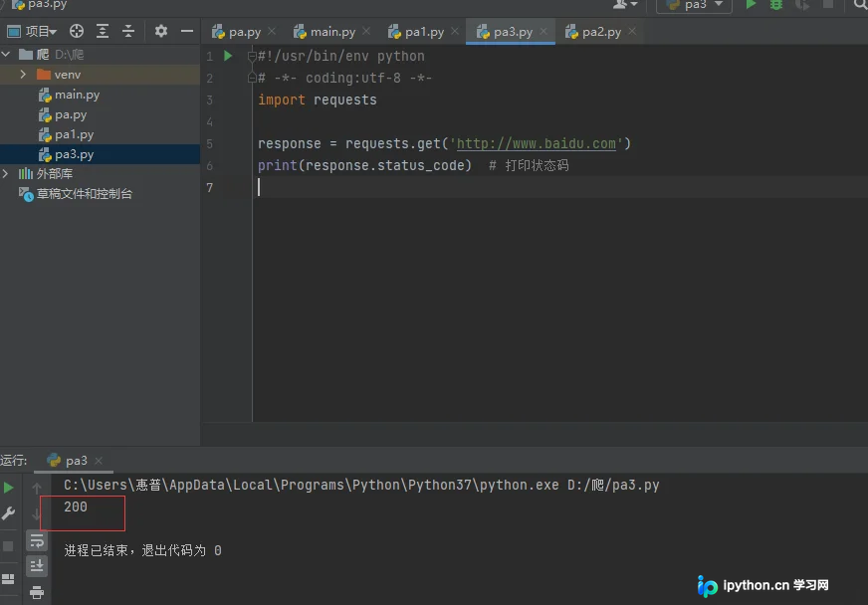Screen dimensions: 868x605
Task: Toggle soft-wrap in the run console
Action: [x=37, y=540]
